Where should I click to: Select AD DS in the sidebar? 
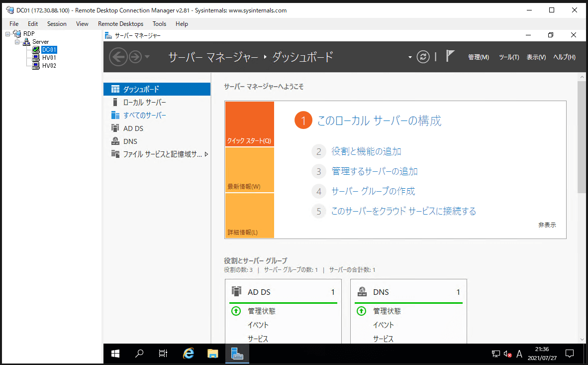tap(157, 128)
